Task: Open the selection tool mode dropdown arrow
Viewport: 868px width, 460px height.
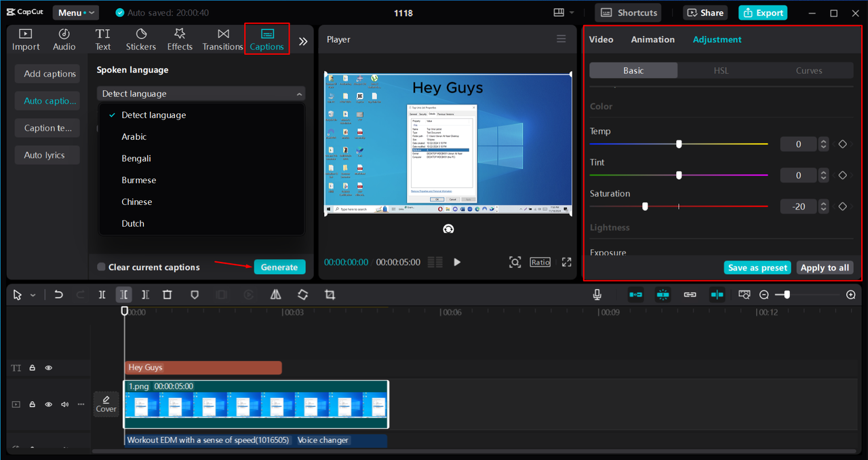Action: pos(33,295)
